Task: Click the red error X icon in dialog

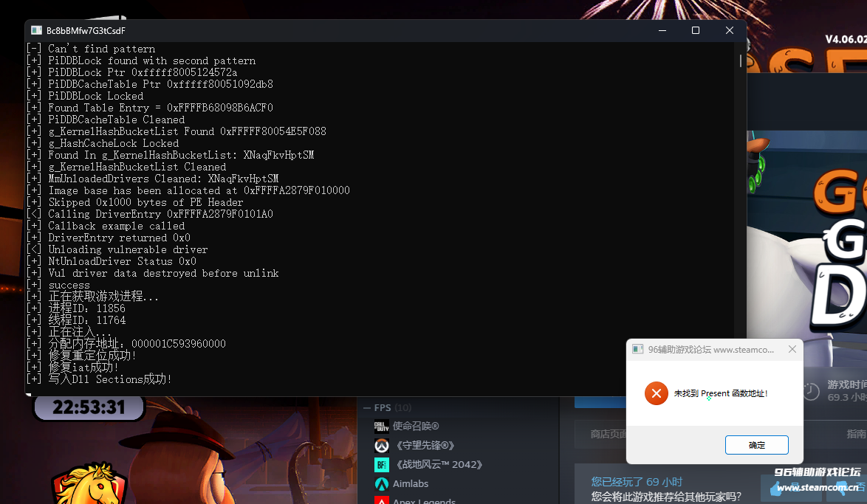Action: [656, 393]
